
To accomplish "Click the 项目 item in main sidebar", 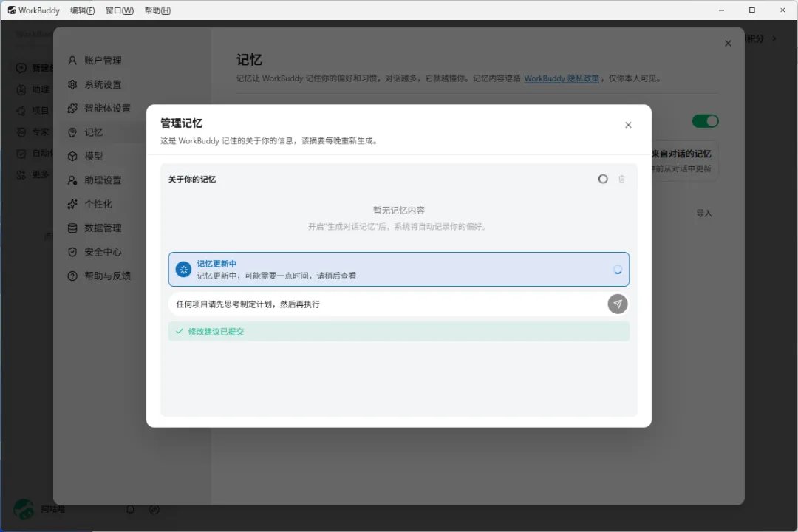I will [33, 111].
